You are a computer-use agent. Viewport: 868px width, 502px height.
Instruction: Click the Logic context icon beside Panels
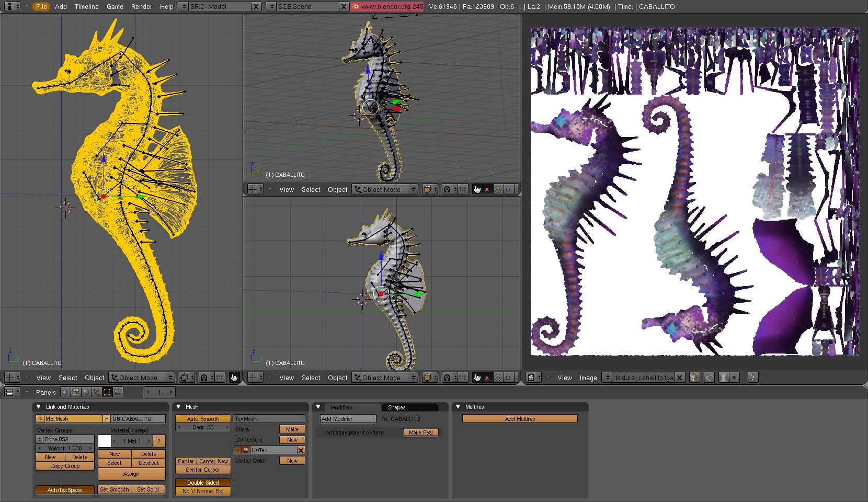click(x=65, y=392)
